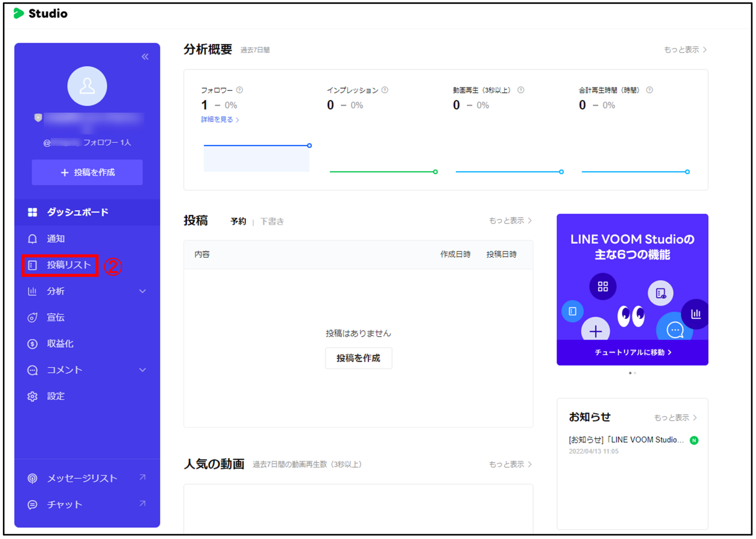The image size is (756, 539).
Task: Select the 予約 tab under 投稿
Action: point(239,221)
